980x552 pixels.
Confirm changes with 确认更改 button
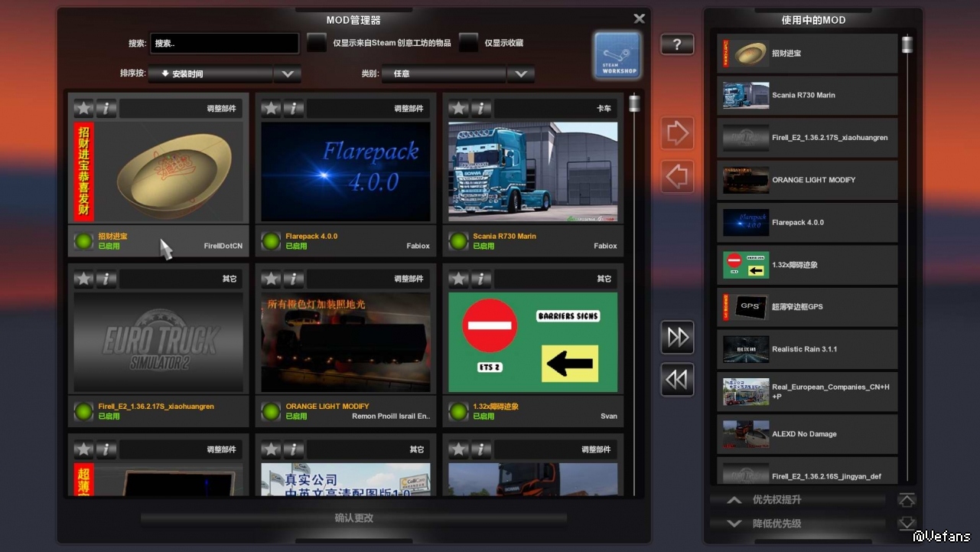(353, 518)
